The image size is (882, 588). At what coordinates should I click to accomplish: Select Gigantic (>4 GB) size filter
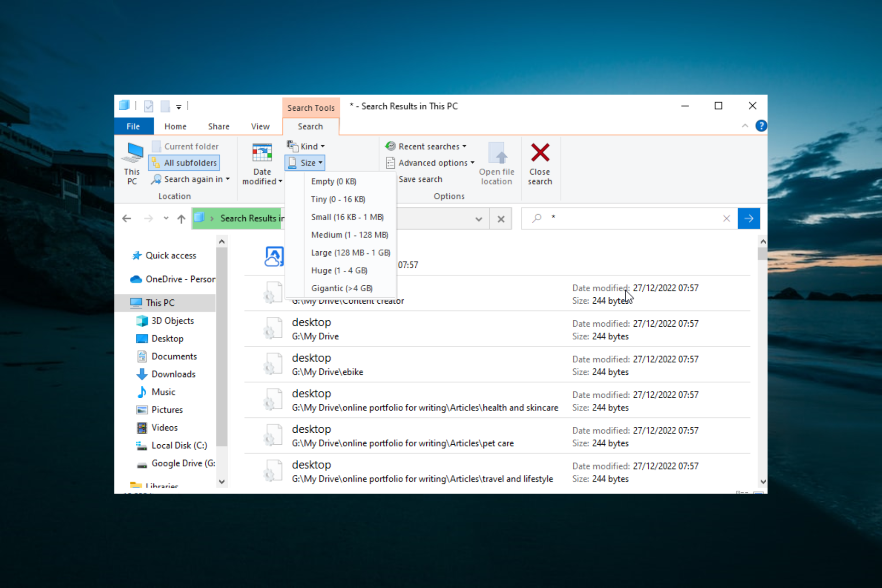(x=341, y=288)
